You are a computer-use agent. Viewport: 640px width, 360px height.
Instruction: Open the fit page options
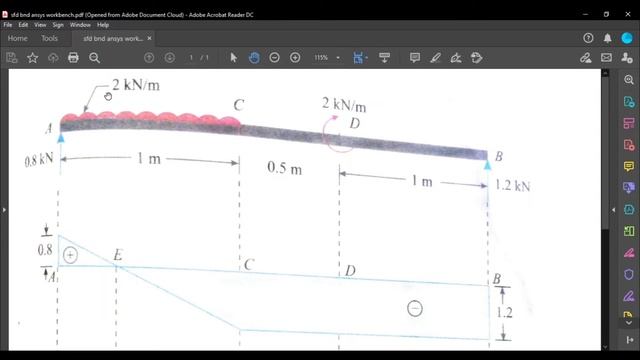click(x=360, y=58)
